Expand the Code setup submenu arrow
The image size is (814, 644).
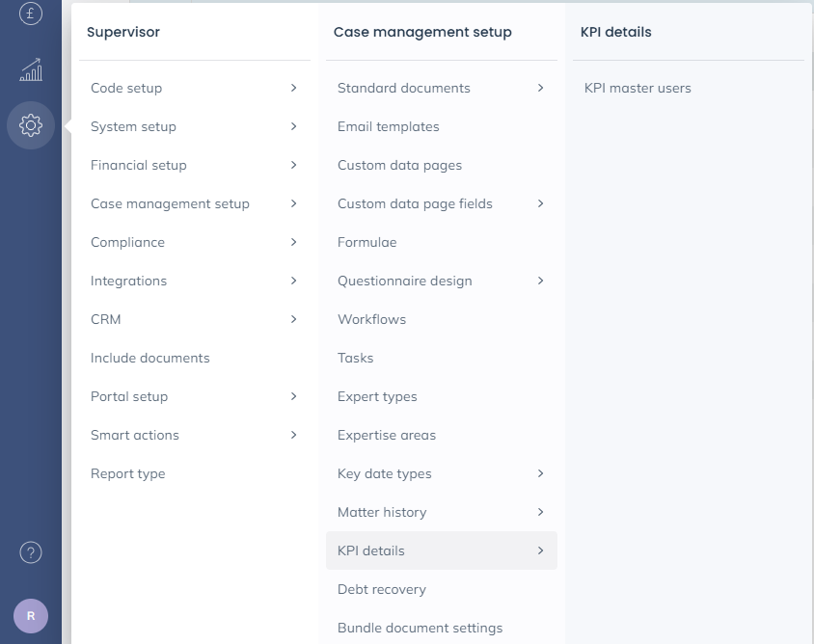[x=293, y=88]
